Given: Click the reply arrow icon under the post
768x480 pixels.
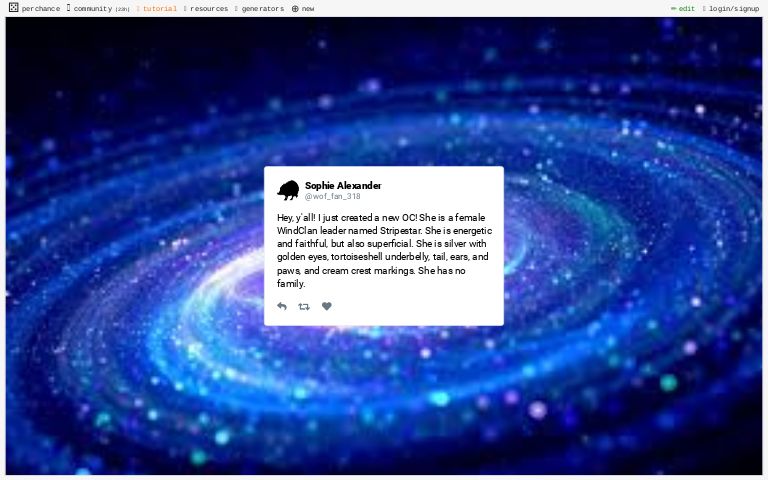Looking at the screenshot, I should click(x=282, y=306).
